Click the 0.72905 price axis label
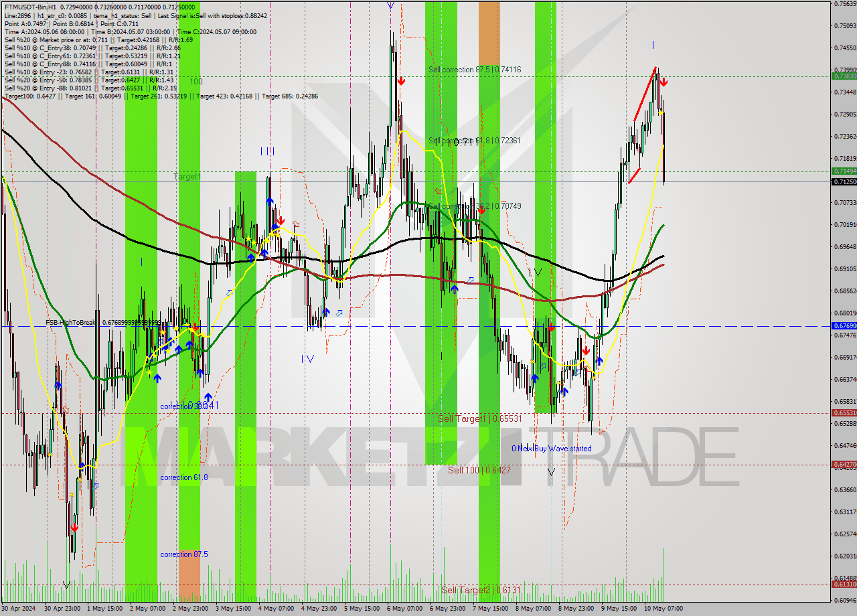This screenshot has width=857, height=616. click(845, 114)
